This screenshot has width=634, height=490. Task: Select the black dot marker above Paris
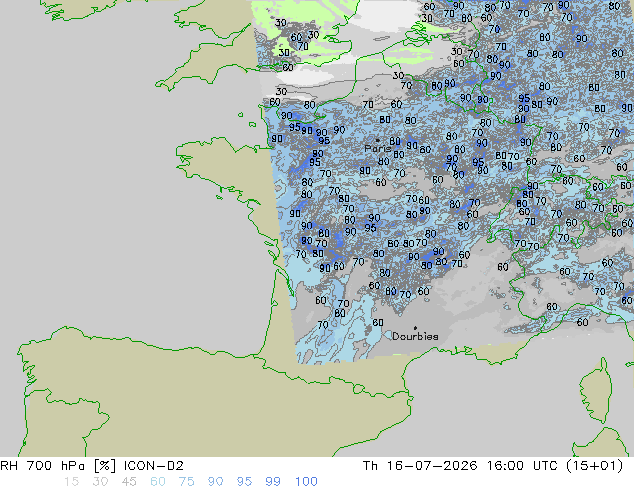tap(378, 140)
